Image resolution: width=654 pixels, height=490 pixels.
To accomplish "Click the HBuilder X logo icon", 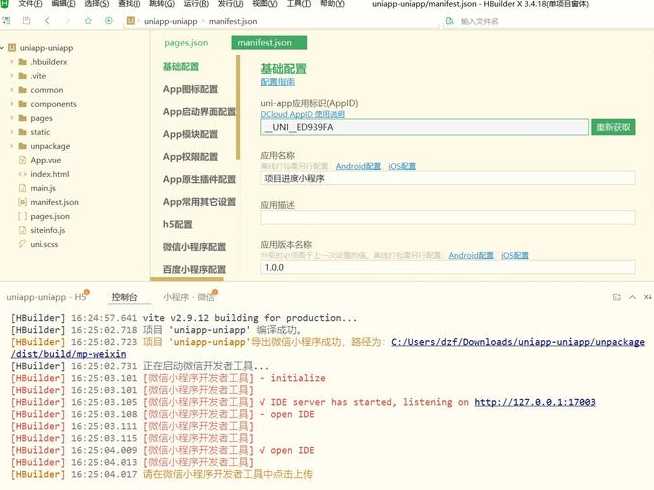I will click(x=4, y=4).
